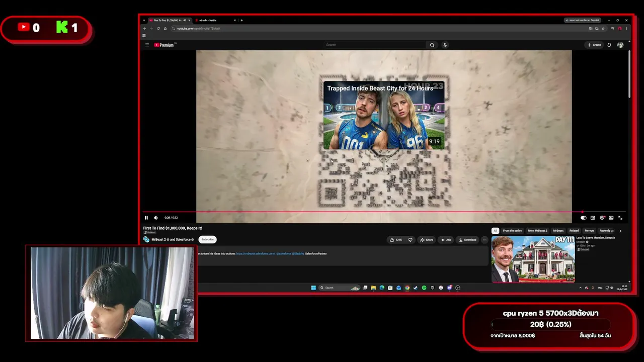644x362 pixels.
Task: Like the video with 121K likes
Action: point(395,240)
